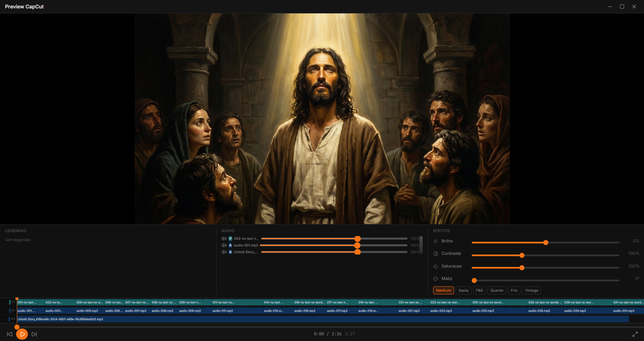Click the skip-to-end playback icon
Viewport: 644px width, 341px height.
[x=34, y=334]
